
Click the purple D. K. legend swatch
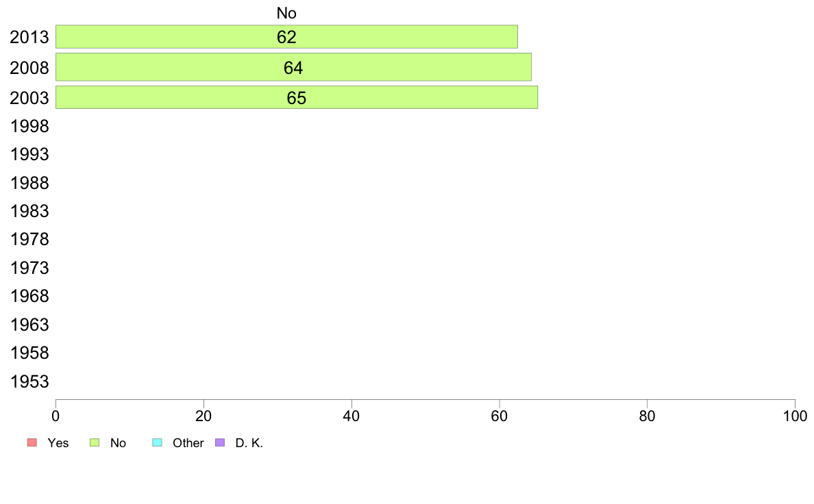(220, 443)
